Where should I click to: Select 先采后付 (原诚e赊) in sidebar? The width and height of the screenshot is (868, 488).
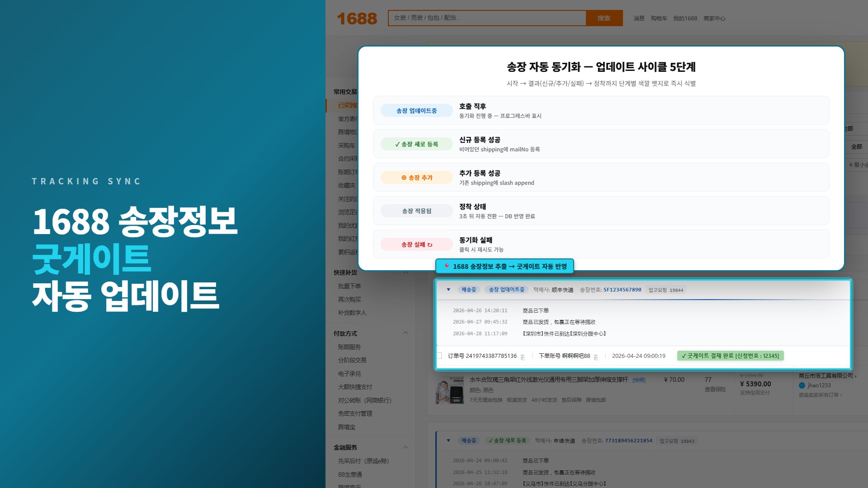click(x=363, y=461)
